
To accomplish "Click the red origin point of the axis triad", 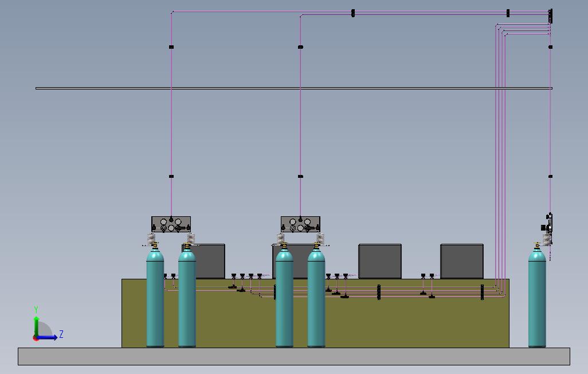I will click(36, 338).
